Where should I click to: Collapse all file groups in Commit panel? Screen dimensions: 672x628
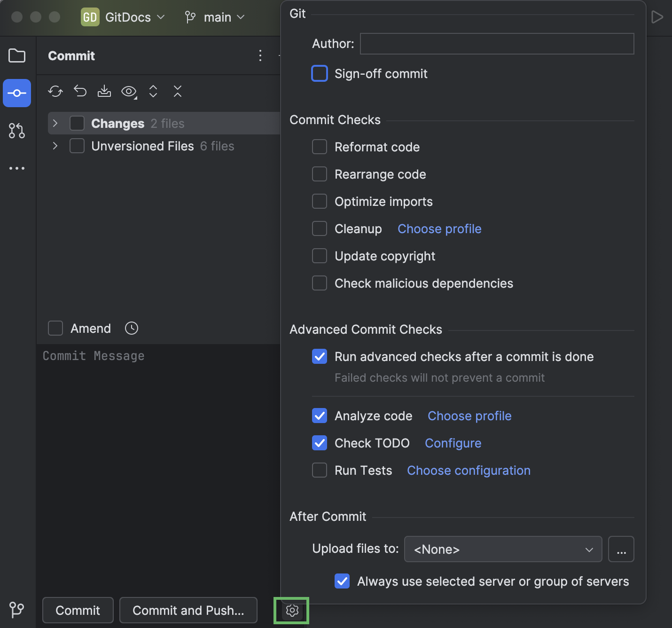[178, 92]
